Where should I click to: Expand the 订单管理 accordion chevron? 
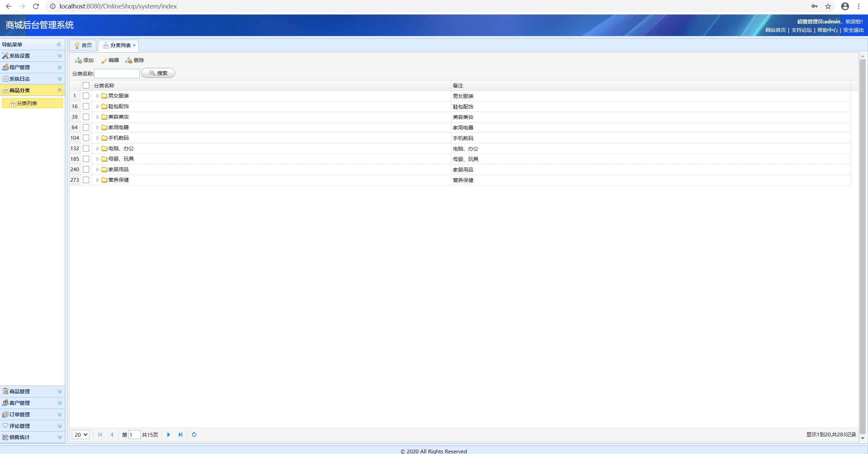click(x=60, y=414)
